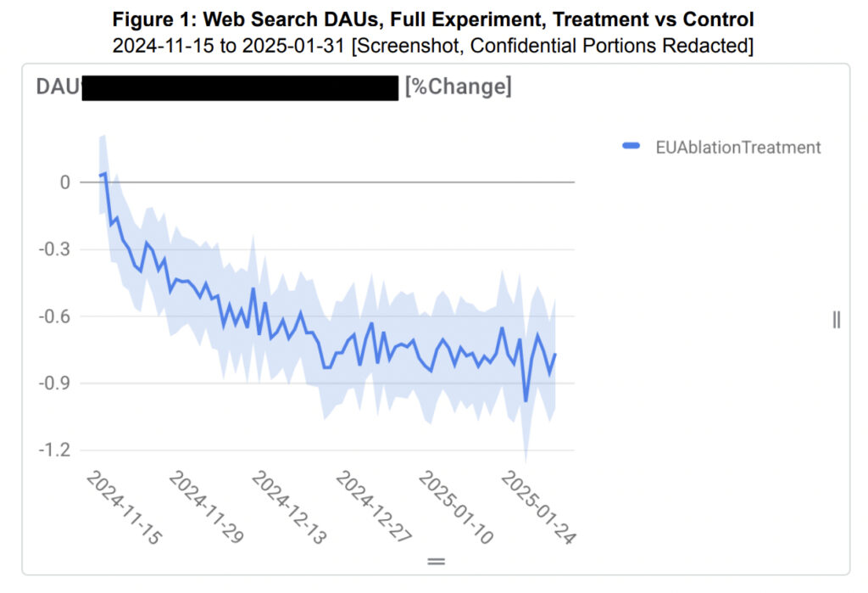Click the [%Change] label in chart header
The width and height of the screenshot is (868, 593).
tap(459, 87)
